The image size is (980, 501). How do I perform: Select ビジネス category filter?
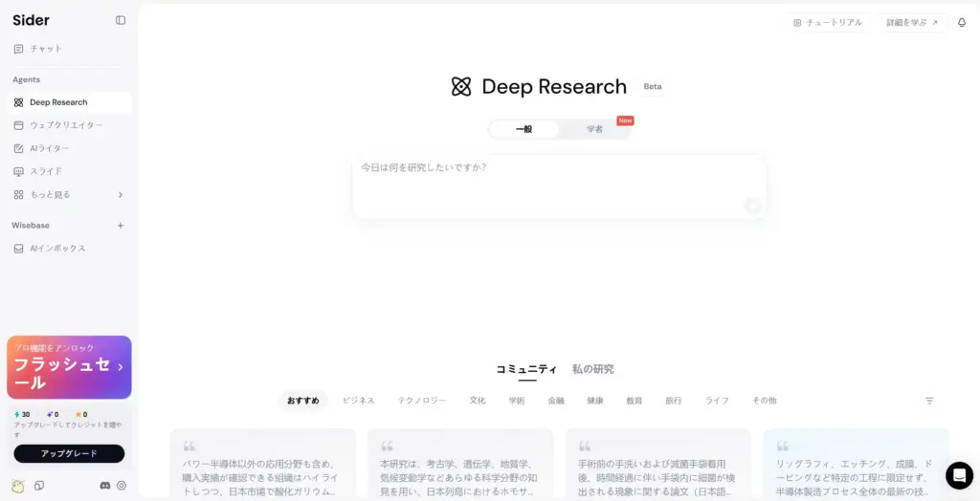358,401
